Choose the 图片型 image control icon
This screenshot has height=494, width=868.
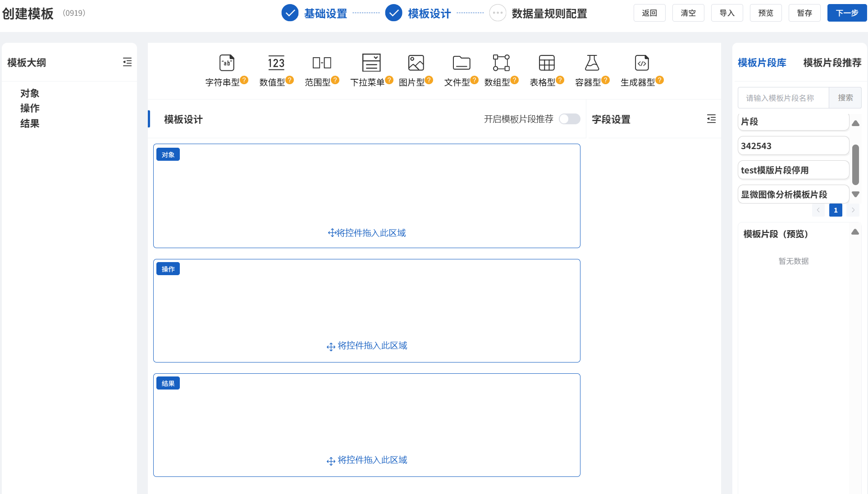pyautogui.click(x=416, y=63)
